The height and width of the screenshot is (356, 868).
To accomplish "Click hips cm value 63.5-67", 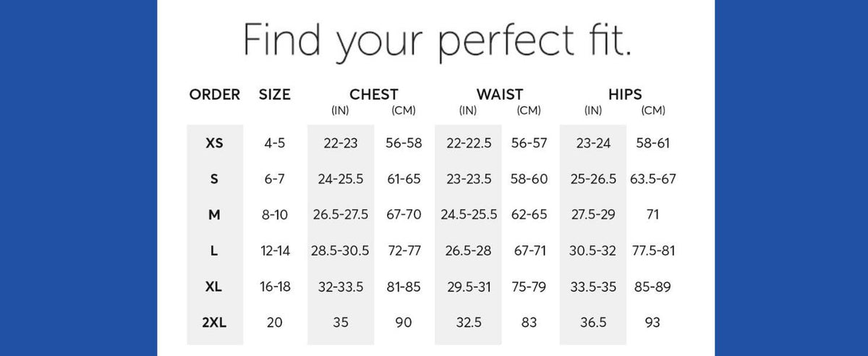I will tap(652, 179).
